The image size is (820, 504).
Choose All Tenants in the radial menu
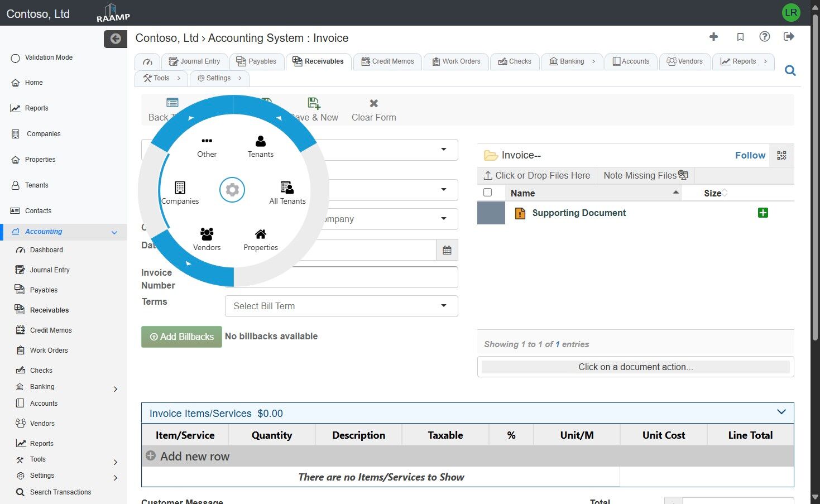coord(287,193)
